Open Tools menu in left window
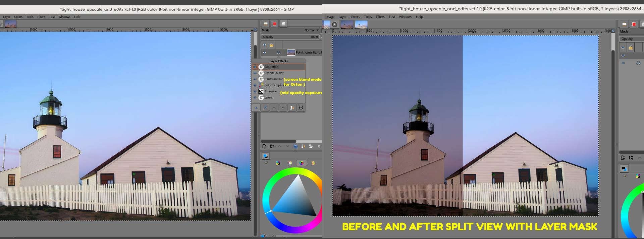Image resolution: width=644 pixels, height=239 pixels. click(30, 17)
